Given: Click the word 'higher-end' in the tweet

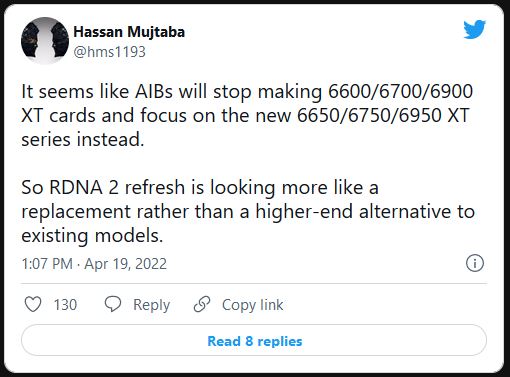Looking at the screenshot, I should tap(304, 212).
